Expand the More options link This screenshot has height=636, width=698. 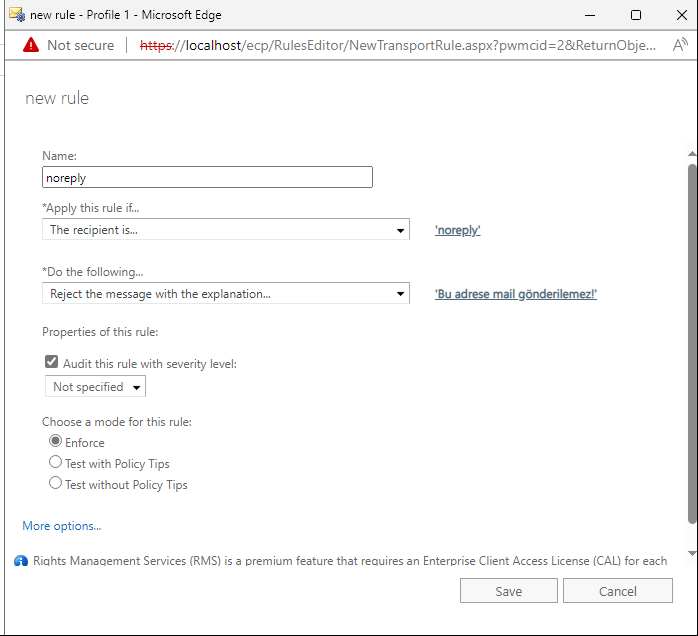[62, 526]
